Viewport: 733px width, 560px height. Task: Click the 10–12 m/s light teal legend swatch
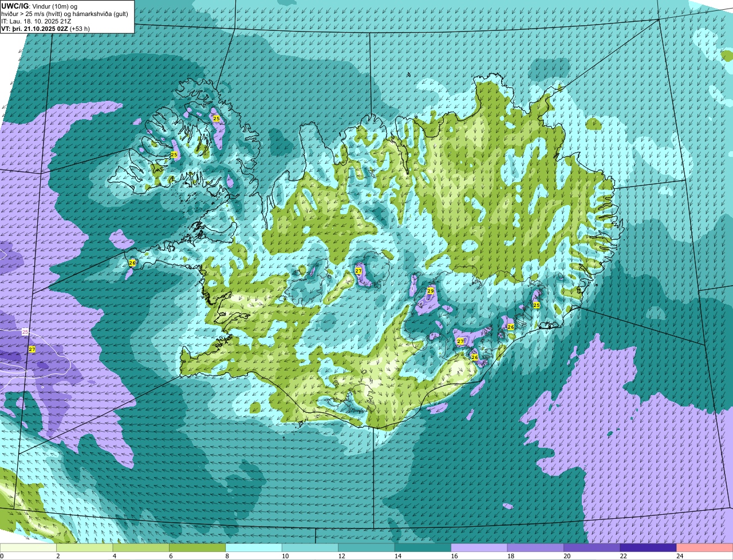[310, 547]
